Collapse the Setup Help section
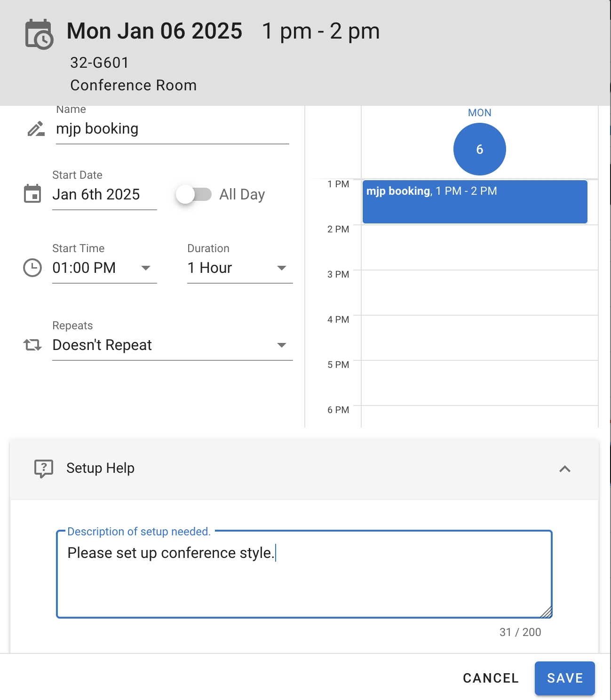Image resolution: width=611 pixels, height=700 pixels. pyautogui.click(x=565, y=469)
